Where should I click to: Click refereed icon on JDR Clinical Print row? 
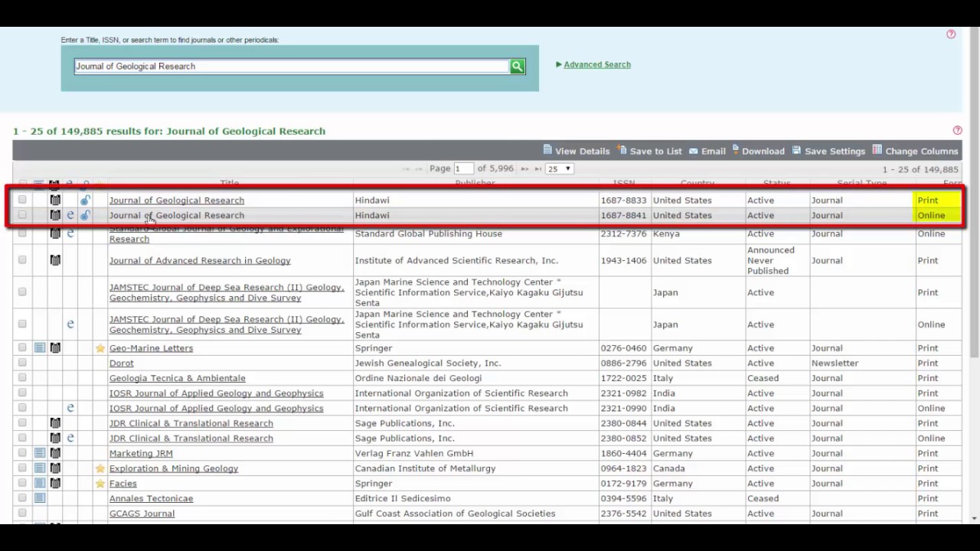click(55, 423)
